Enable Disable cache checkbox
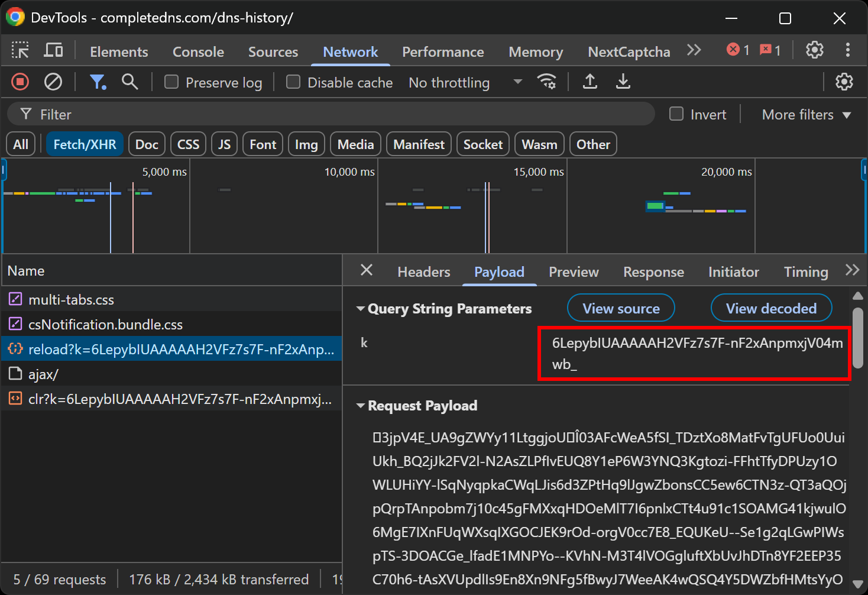This screenshot has width=868, height=595. pyautogui.click(x=293, y=82)
